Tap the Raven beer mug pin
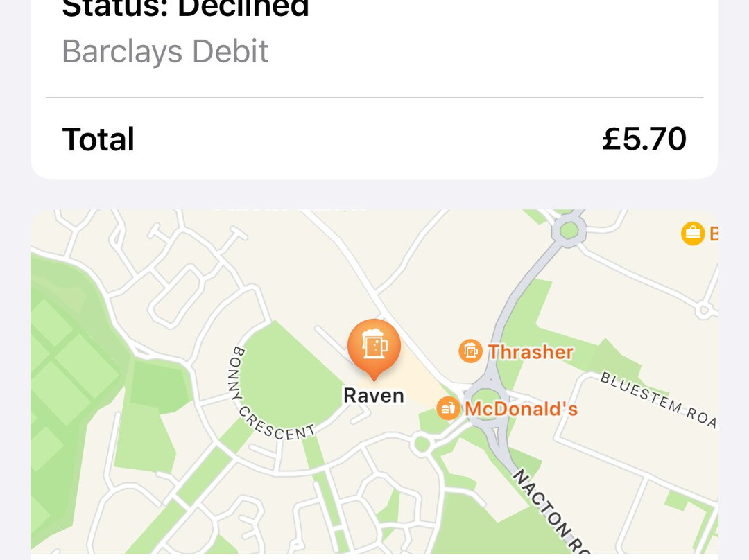 tap(374, 346)
